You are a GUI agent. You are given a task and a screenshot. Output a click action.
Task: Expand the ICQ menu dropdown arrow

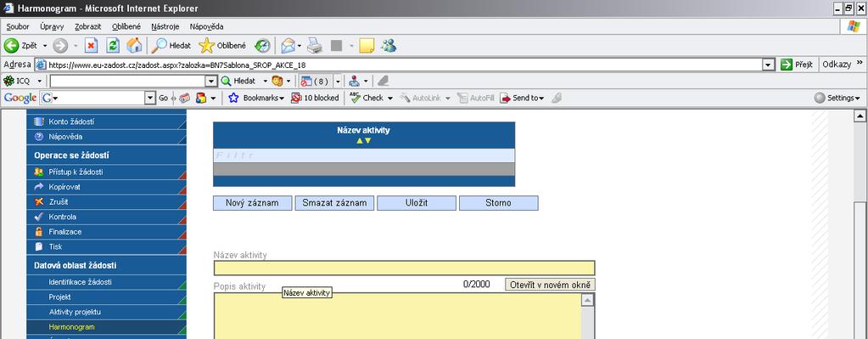pos(39,82)
